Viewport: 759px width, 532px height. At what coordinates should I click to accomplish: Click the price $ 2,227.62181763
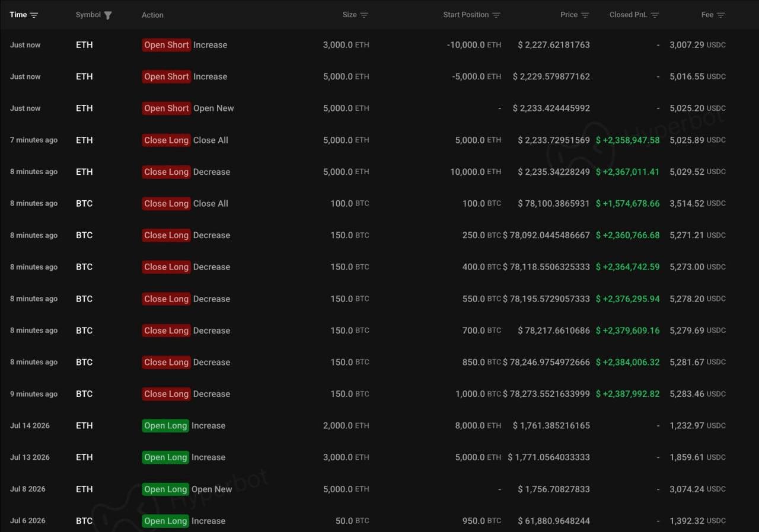coord(554,45)
